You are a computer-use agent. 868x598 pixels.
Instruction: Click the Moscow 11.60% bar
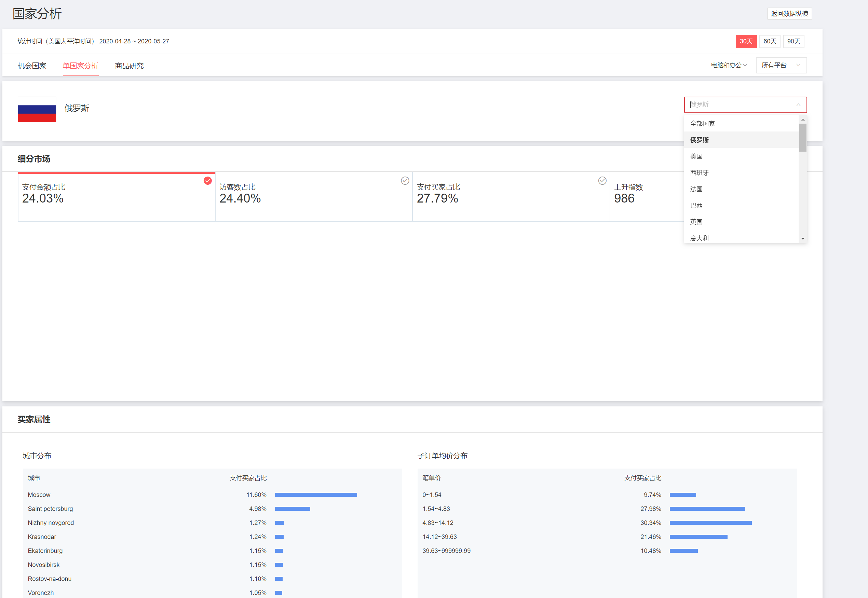(316, 495)
